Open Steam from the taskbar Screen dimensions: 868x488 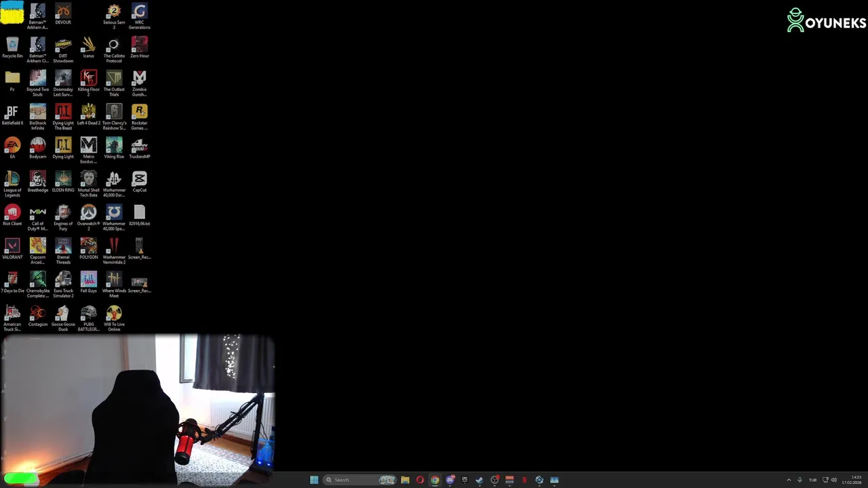pos(479,480)
